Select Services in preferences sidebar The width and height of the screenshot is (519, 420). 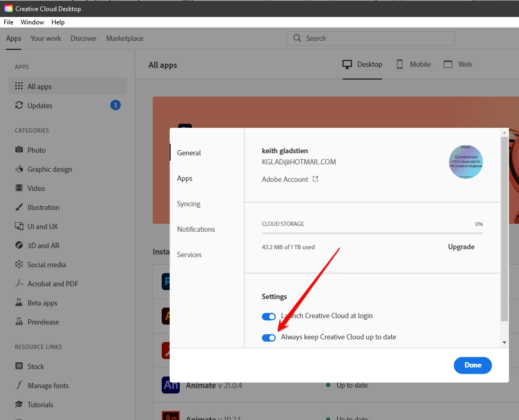(x=189, y=255)
